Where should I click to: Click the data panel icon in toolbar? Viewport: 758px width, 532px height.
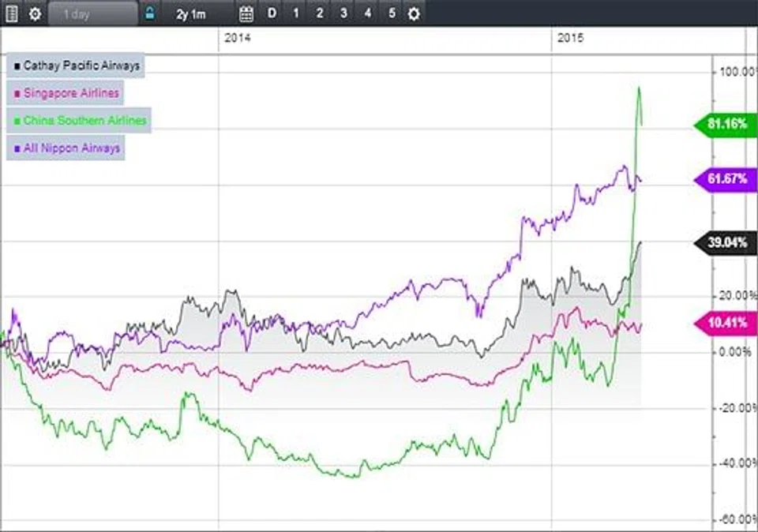[12, 14]
